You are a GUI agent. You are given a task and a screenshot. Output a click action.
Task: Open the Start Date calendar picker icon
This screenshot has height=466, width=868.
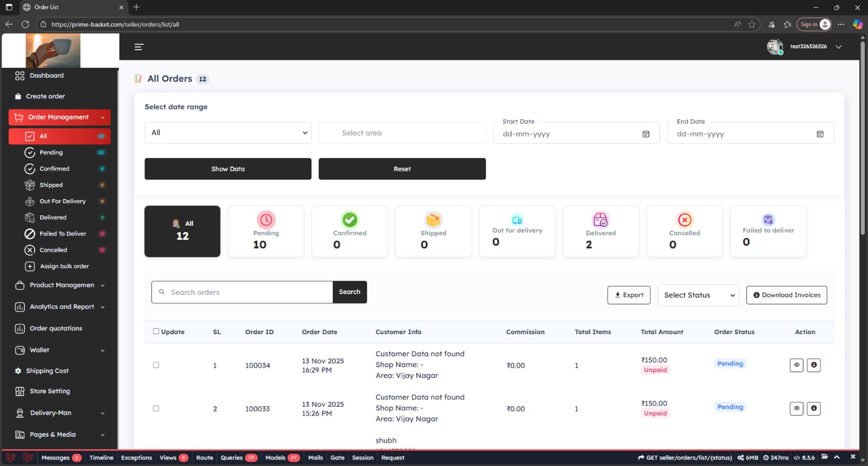point(646,134)
